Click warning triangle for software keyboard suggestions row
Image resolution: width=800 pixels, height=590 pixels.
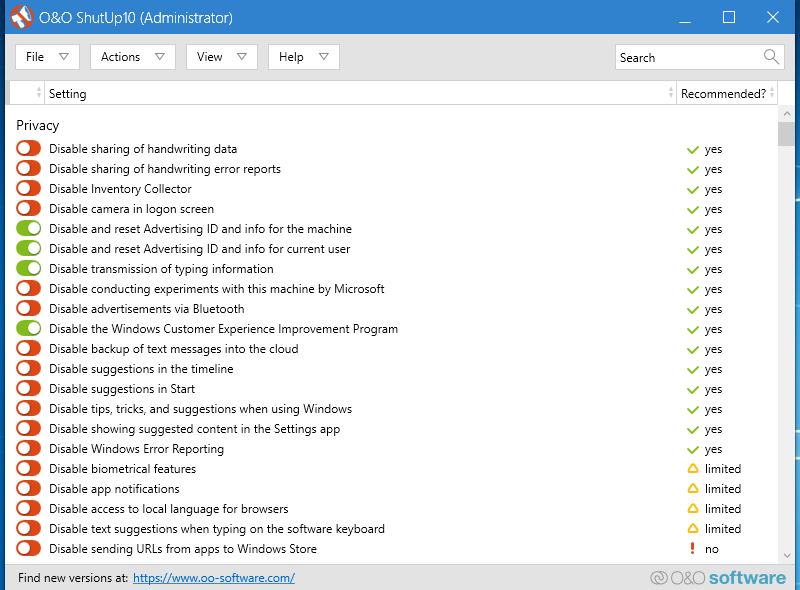(x=692, y=528)
